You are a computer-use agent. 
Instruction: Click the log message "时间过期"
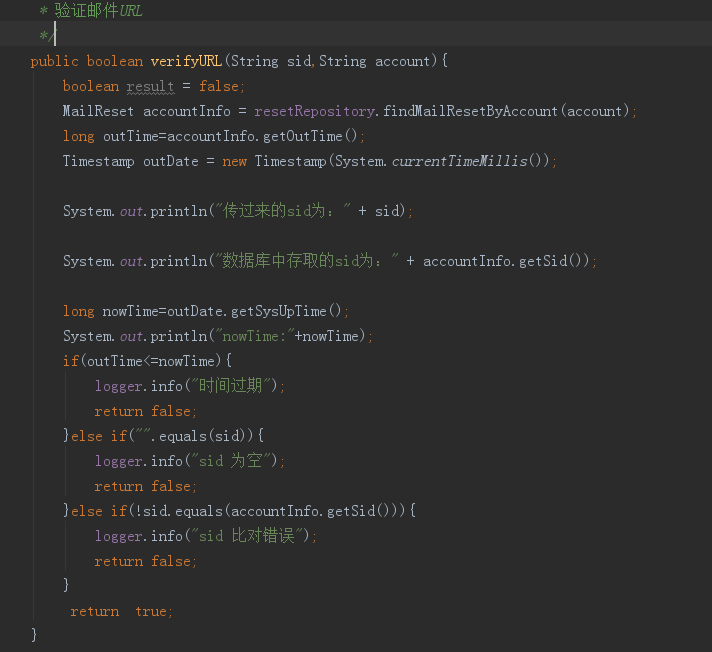tap(231, 385)
